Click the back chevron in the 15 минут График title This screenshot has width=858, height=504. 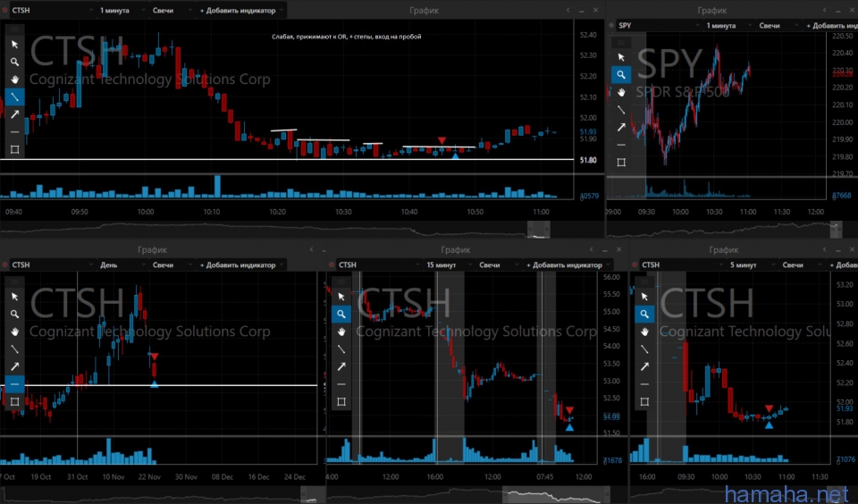591,249
